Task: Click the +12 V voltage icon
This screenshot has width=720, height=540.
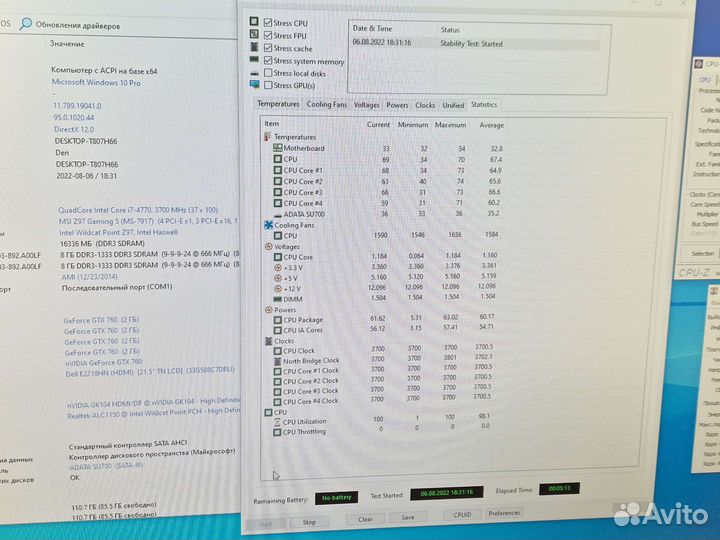Action: [278, 289]
